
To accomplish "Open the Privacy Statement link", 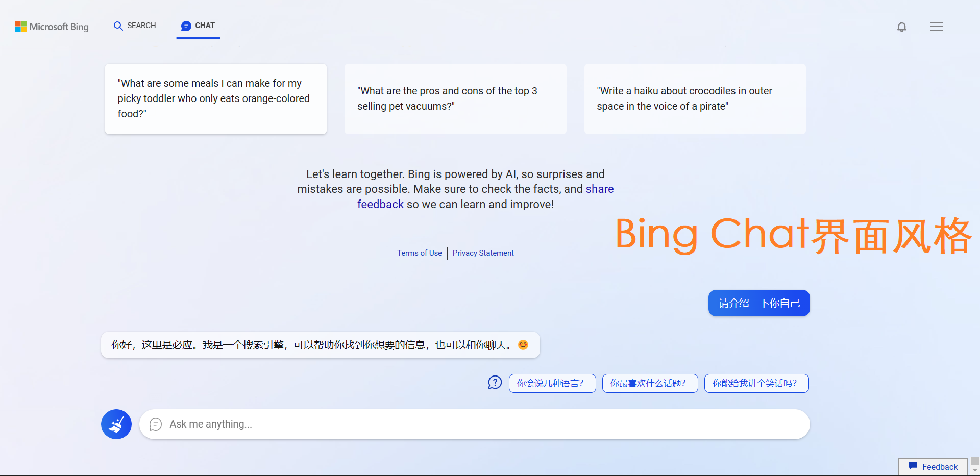I will point(483,253).
